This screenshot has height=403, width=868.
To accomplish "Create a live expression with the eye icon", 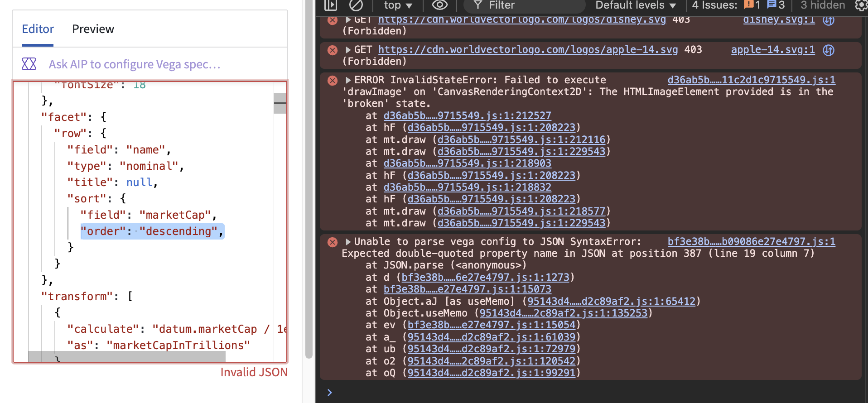I will [x=439, y=5].
